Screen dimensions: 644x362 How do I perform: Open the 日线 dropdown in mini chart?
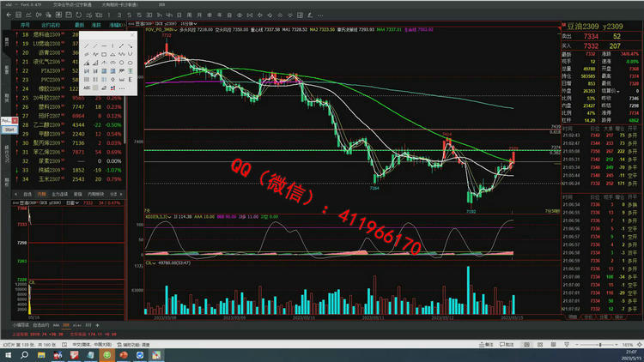pos(72,203)
